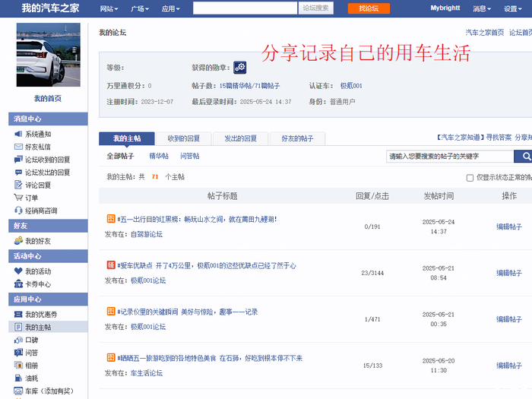Viewport: 532px width, 399px height.
Task: Click the orange 找论坛 button
Action: [x=369, y=8]
